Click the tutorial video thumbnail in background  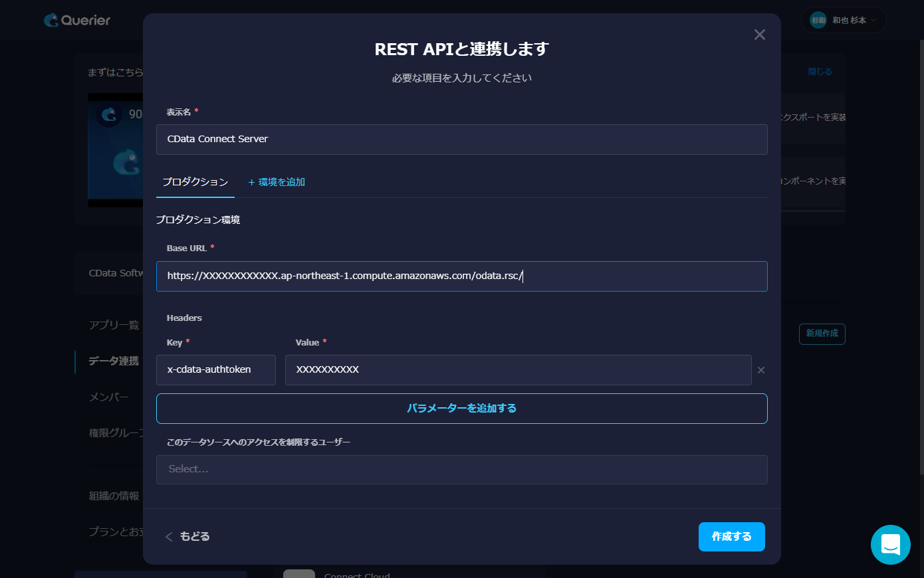115,149
